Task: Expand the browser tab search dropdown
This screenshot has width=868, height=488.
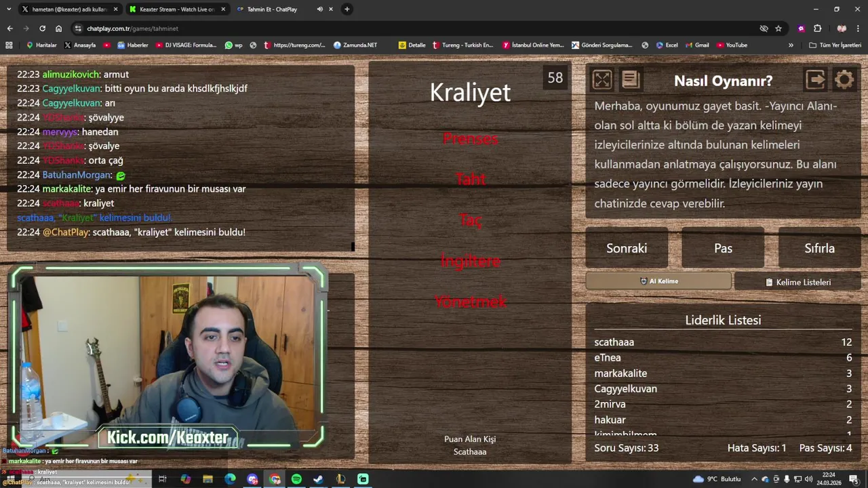Action: coord(9,9)
